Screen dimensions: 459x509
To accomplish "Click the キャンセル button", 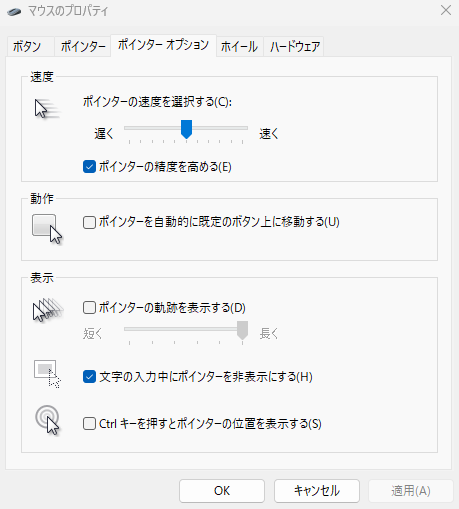I will coord(317,491).
